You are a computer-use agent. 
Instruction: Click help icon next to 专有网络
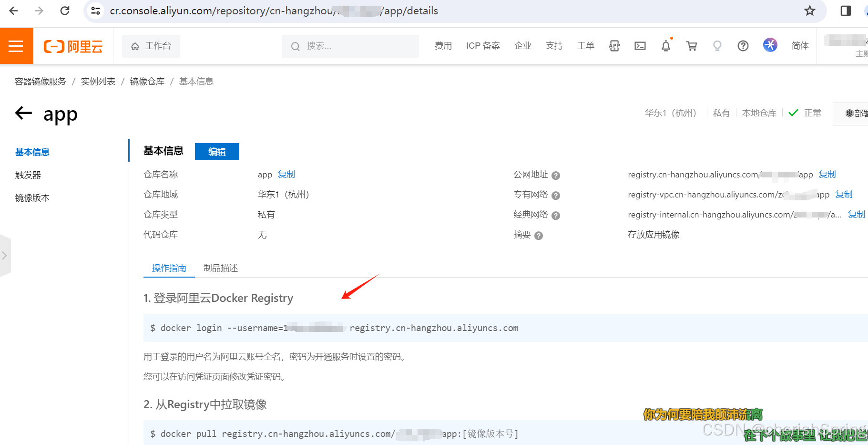click(556, 196)
